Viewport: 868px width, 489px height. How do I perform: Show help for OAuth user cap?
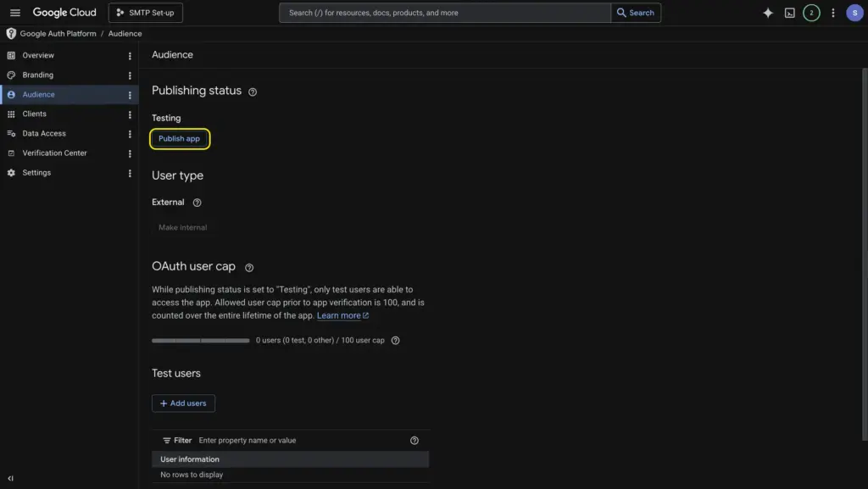point(249,268)
